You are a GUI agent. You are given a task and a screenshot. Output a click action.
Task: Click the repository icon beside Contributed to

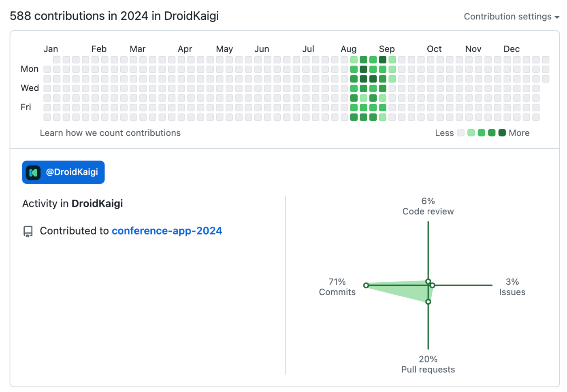(28, 231)
